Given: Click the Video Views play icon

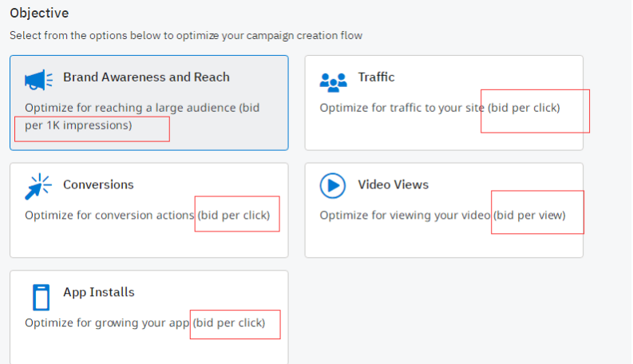Looking at the screenshot, I should [332, 186].
